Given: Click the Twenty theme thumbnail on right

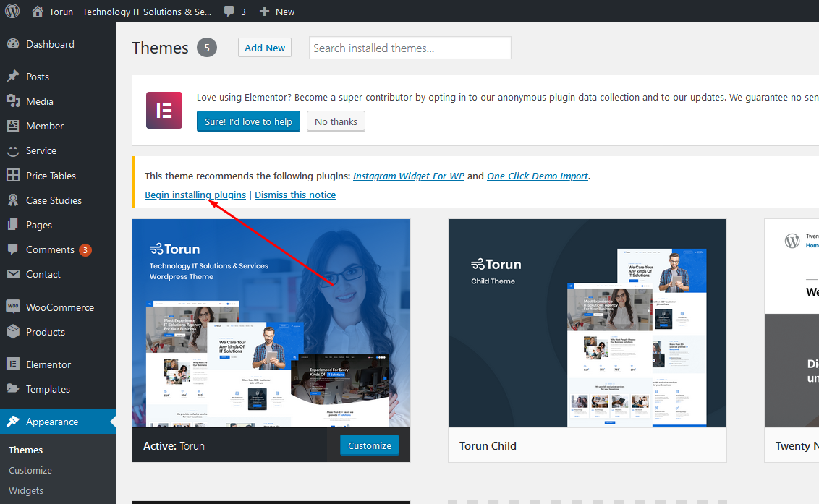Looking at the screenshot, I should (x=792, y=323).
